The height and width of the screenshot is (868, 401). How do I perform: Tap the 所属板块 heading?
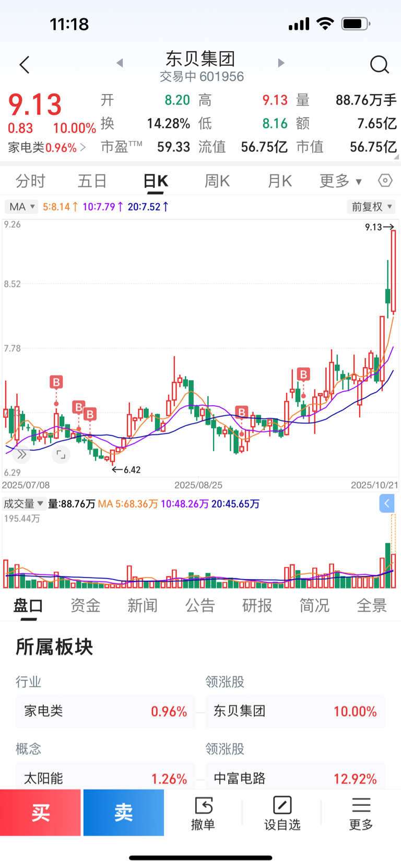click(54, 647)
